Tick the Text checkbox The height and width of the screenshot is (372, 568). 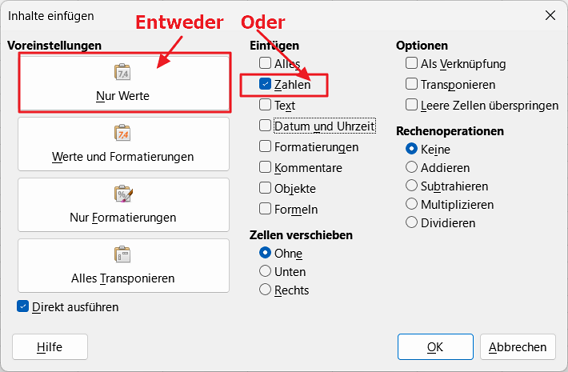[265, 105]
